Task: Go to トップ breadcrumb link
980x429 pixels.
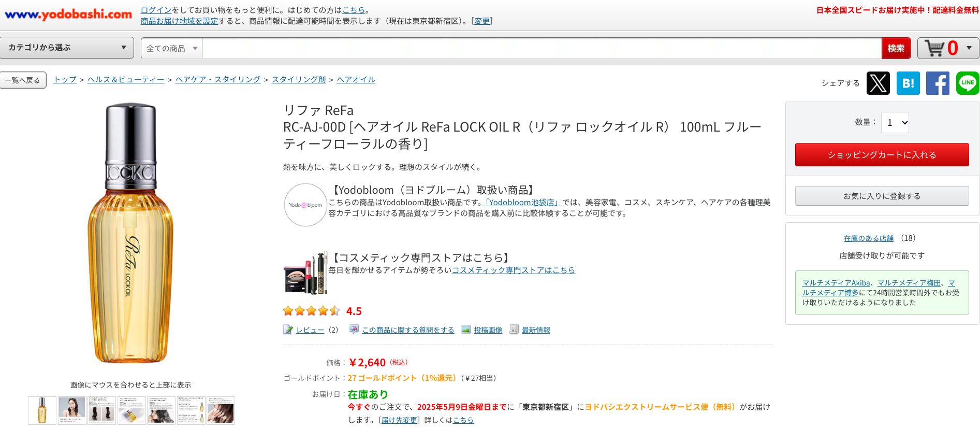Action: click(x=65, y=80)
